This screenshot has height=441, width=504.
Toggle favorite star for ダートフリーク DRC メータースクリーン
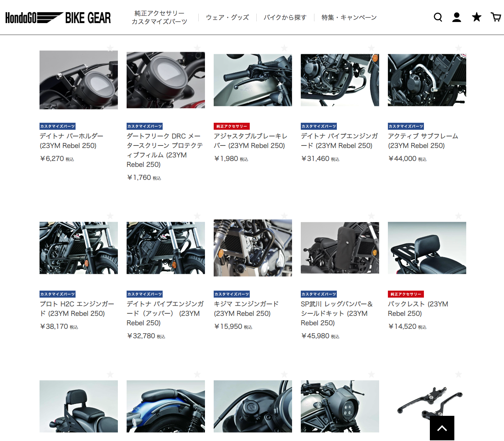pos(197,48)
